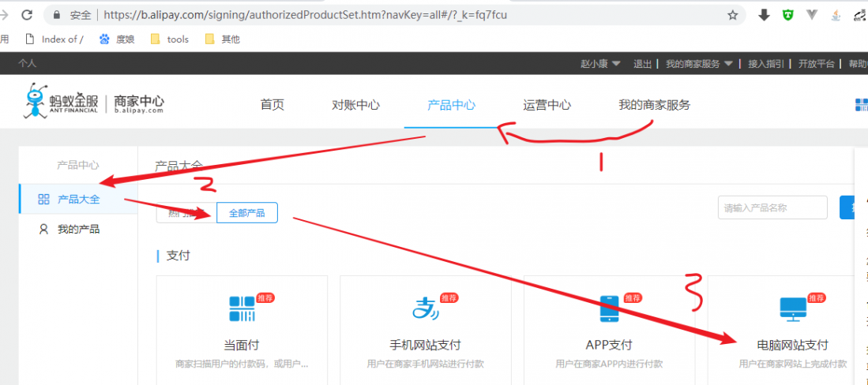Click the 用户在商家手机网站进行付款 description

tap(425, 364)
